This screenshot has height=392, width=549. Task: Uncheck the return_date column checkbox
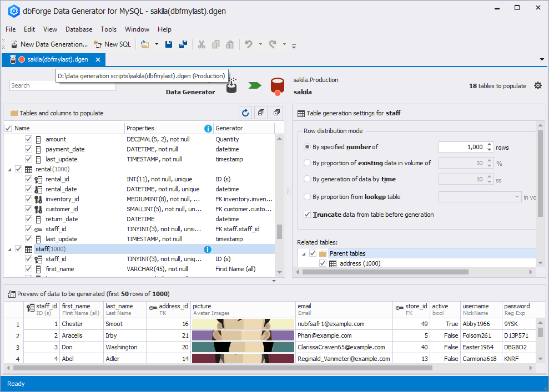29,219
